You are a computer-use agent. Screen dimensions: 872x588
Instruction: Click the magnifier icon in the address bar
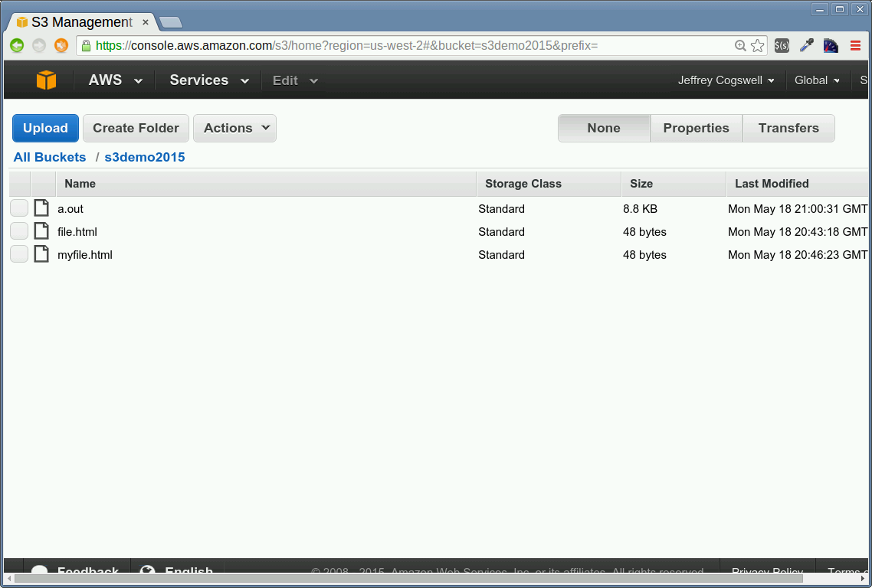[740, 45]
